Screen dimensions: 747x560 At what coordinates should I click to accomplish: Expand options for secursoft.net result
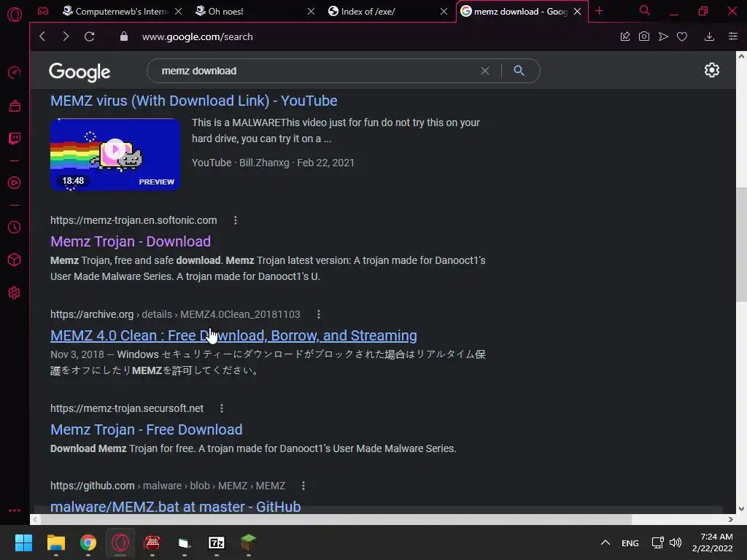(x=222, y=408)
